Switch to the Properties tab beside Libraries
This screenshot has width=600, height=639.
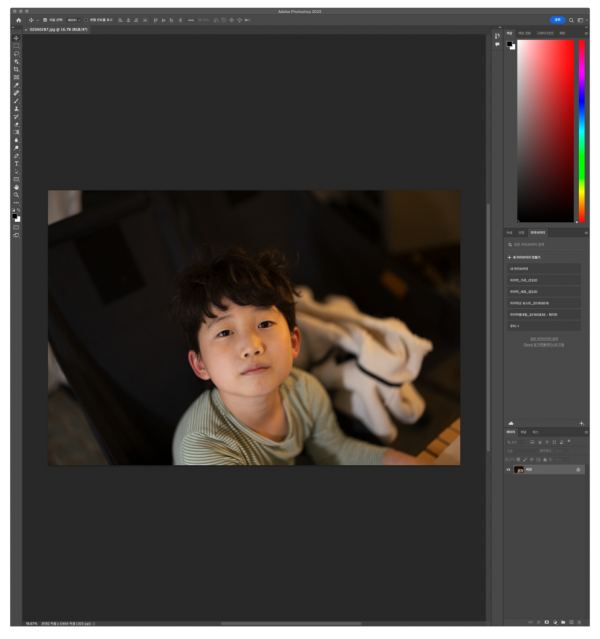click(510, 233)
